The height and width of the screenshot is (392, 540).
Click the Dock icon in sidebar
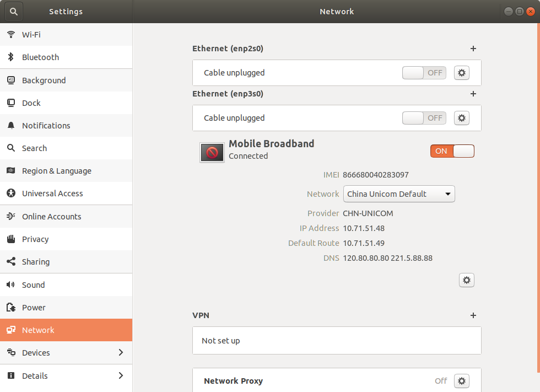tap(11, 103)
